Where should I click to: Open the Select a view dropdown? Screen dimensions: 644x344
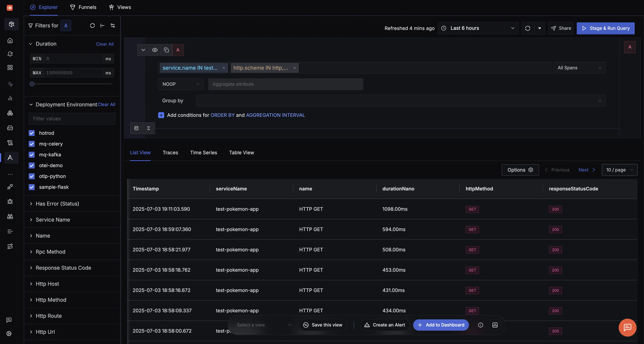point(264,325)
